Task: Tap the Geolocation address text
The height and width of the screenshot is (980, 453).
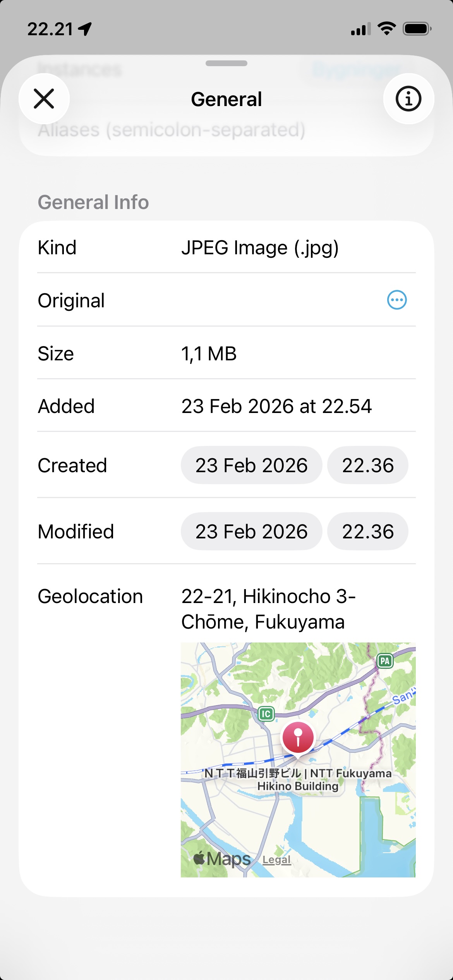Action: [268, 609]
